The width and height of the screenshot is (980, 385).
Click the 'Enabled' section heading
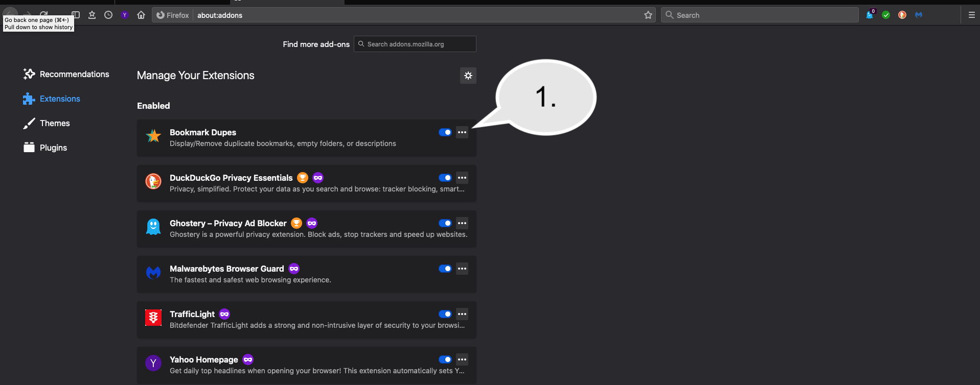[153, 106]
